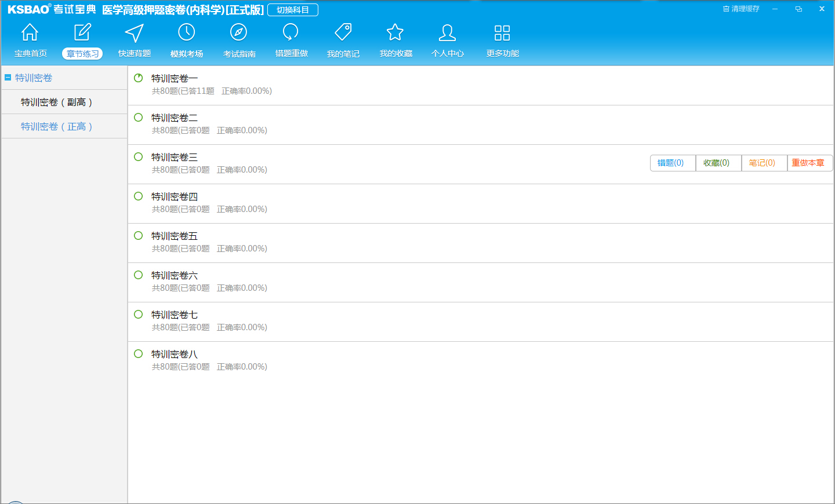Open 笔记(0) for 特训密卷三
This screenshot has height=504, width=835.
pos(764,163)
